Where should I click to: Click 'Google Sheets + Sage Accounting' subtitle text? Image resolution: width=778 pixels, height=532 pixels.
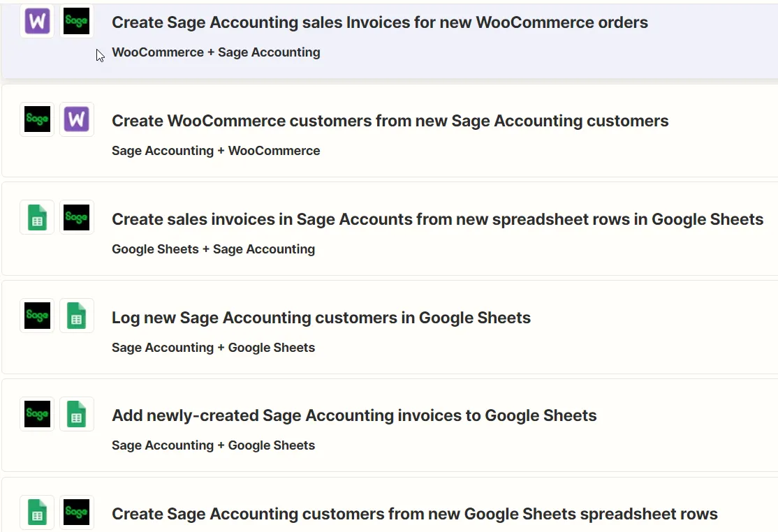click(213, 249)
